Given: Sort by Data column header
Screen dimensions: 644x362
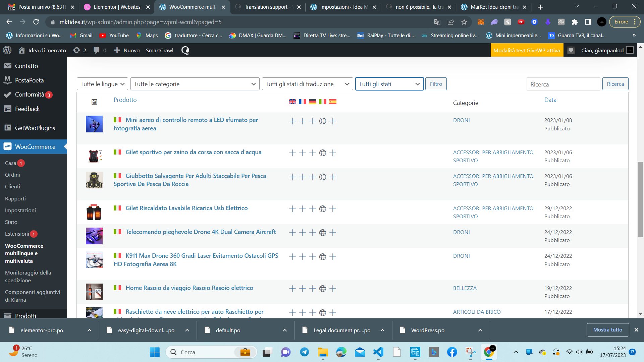Looking at the screenshot, I should pos(550,100).
